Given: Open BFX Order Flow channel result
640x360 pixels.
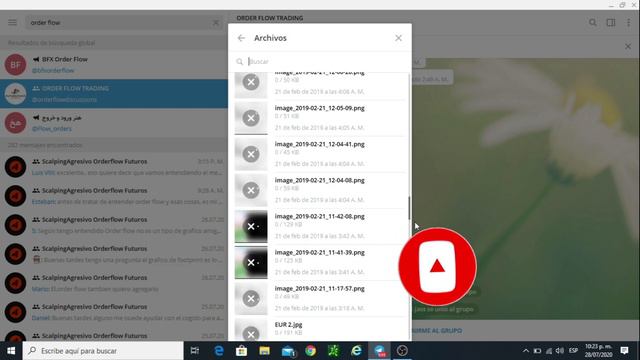Looking at the screenshot, I should (x=114, y=64).
